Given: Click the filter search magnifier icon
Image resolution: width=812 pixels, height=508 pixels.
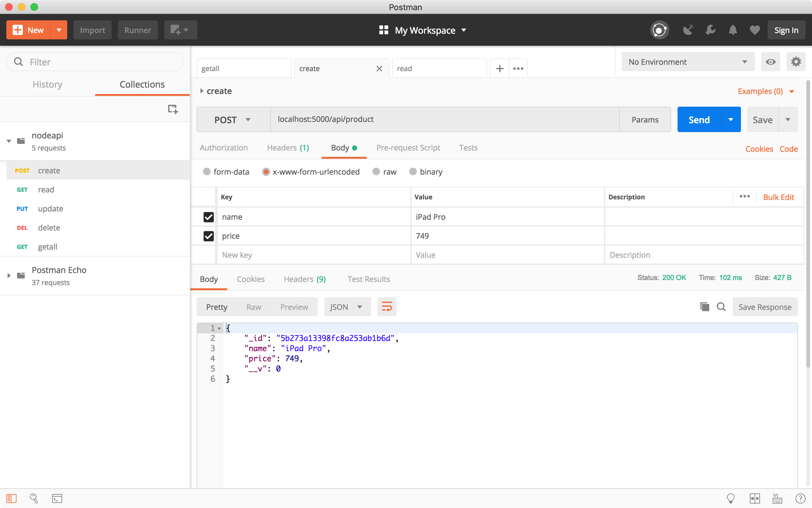Looking at the screenshot, I should pos(18,62).
